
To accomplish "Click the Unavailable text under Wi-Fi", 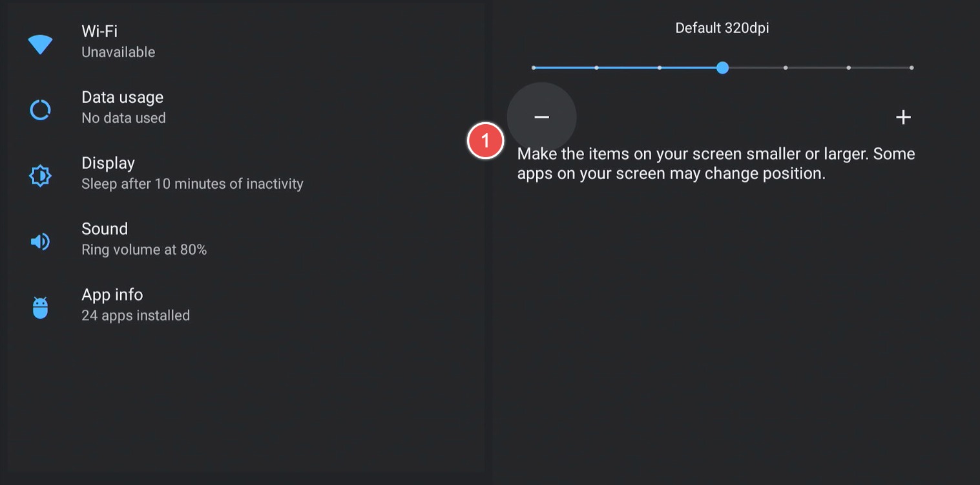I will tap(118, 52).
